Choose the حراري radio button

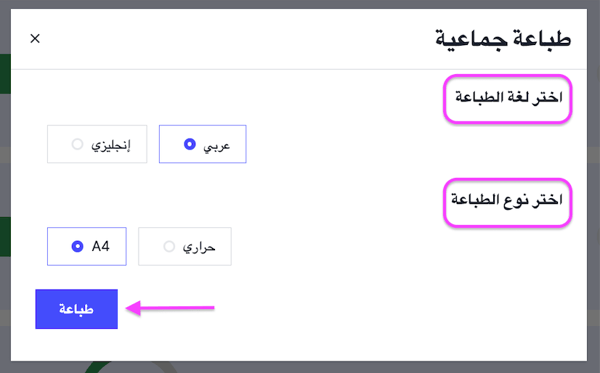(169, 246)
